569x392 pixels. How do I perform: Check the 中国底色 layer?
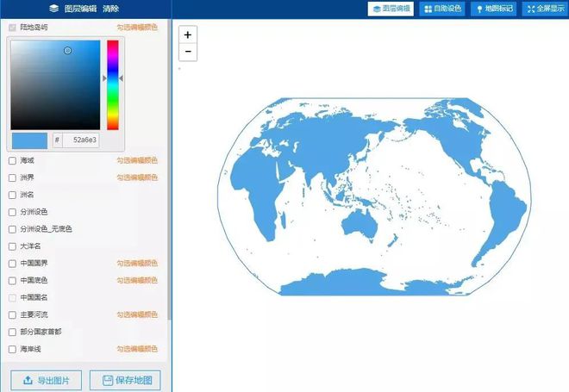(12, 281)
